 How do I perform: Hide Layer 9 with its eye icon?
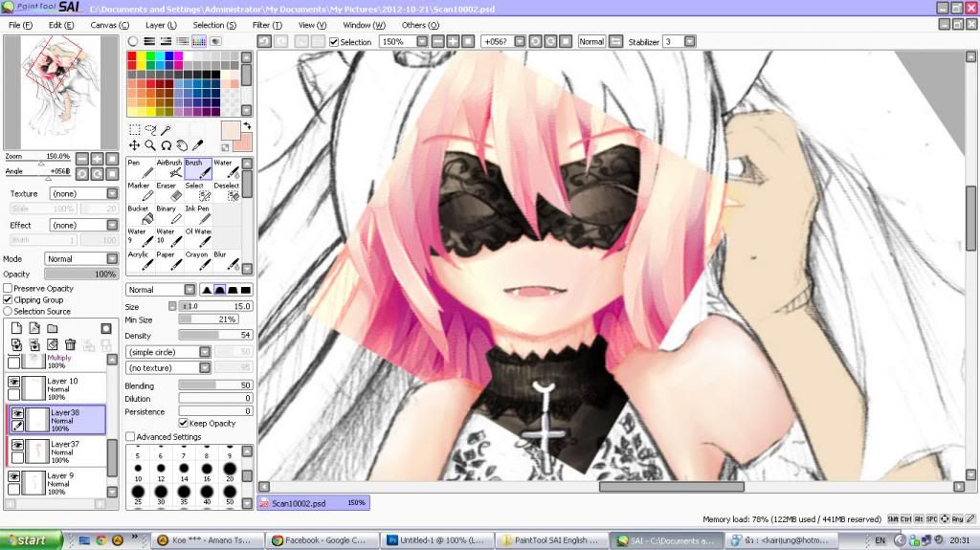[x=14, y=475]
